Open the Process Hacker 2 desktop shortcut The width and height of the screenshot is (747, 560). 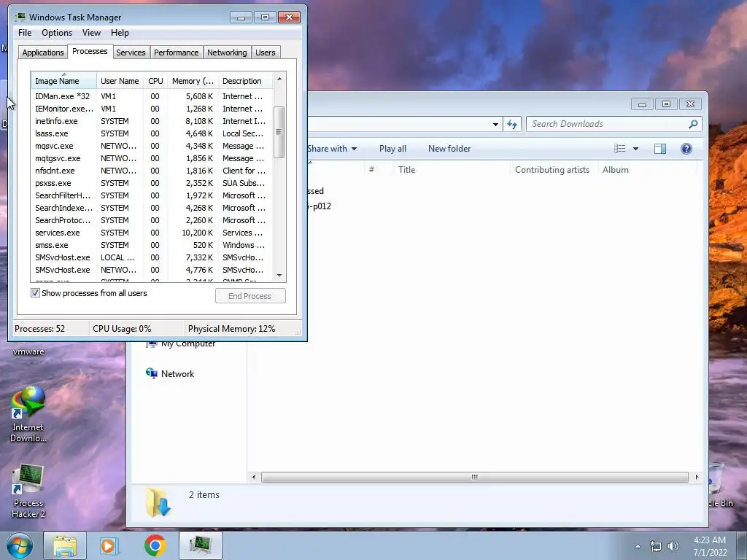coord(28,491)
